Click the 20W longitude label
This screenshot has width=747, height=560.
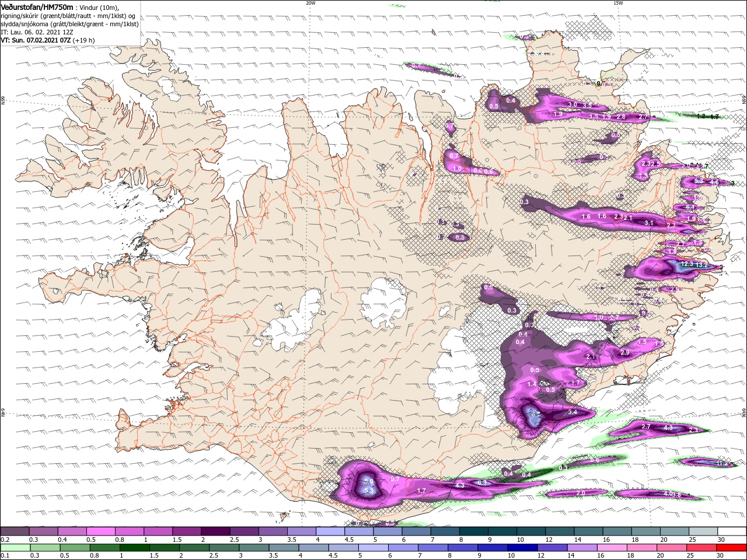point(310,3)
